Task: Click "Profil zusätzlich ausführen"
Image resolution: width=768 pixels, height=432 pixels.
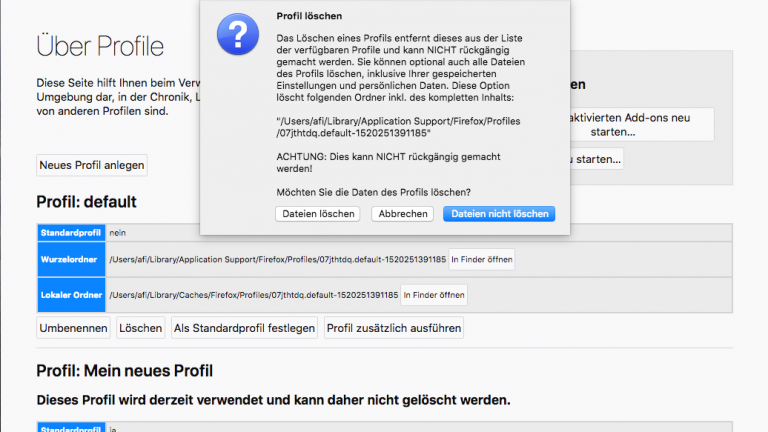Action: pos(393,328)
